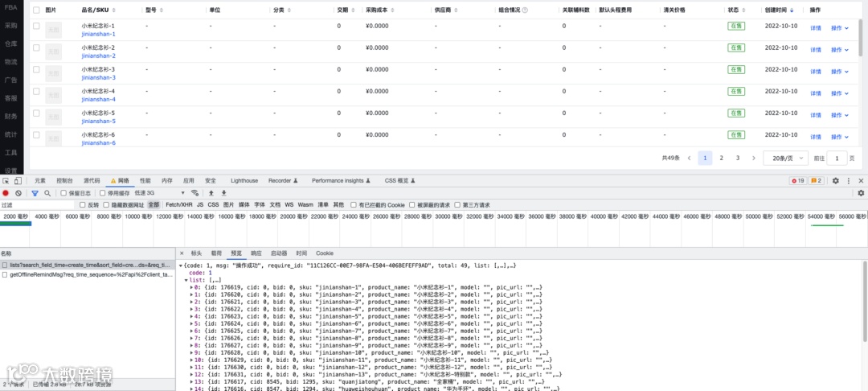Tick the select-all checkbox in table header
Viewport: 868px width, 391px height.
point(36,10)
